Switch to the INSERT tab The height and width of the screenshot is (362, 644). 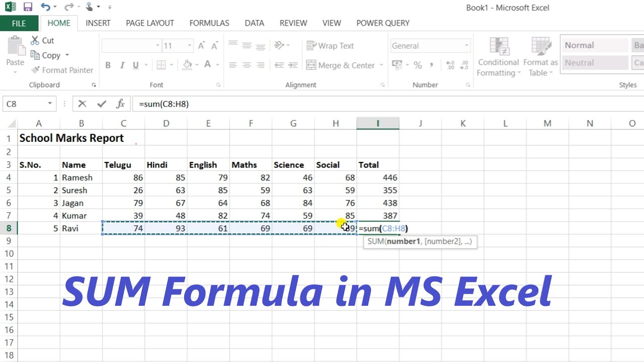coord(98,23)
